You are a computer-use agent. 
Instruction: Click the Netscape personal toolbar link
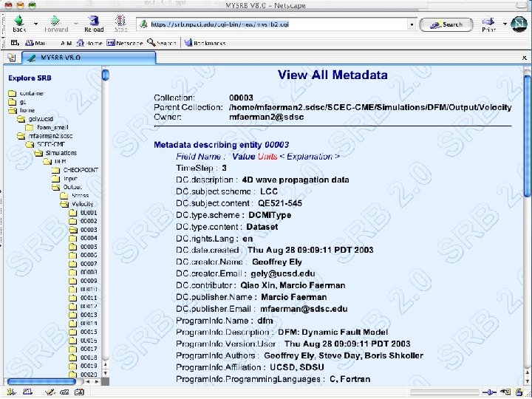[125, 43]
